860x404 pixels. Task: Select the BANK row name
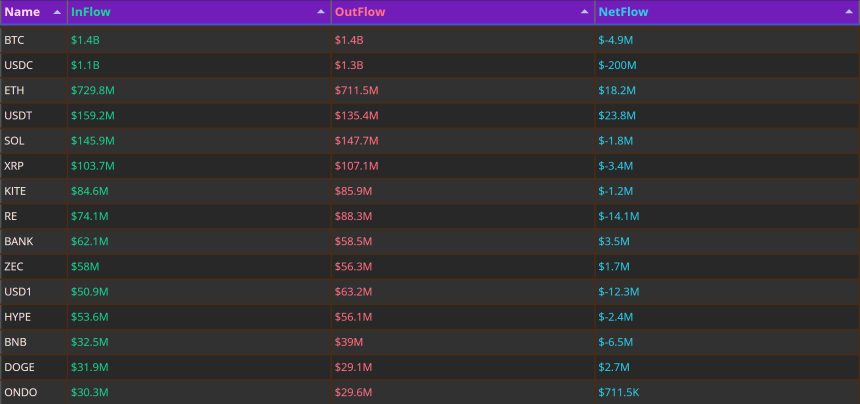click(19, 242)
